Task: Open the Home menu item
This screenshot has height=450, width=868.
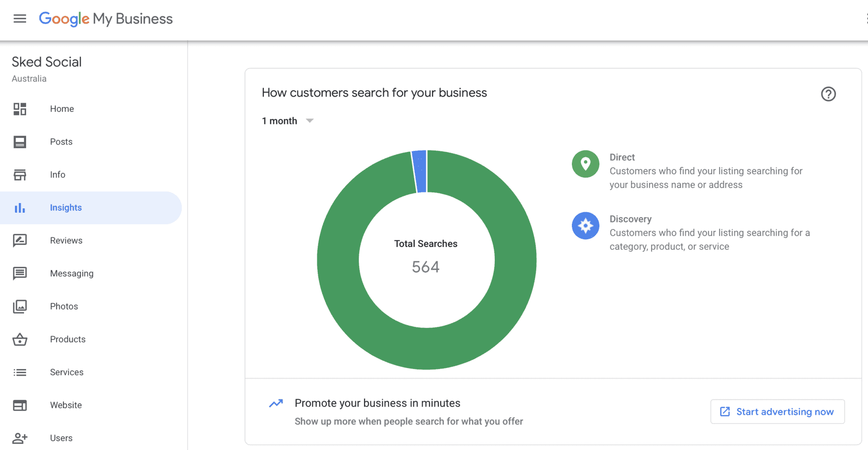Action: 62,109
